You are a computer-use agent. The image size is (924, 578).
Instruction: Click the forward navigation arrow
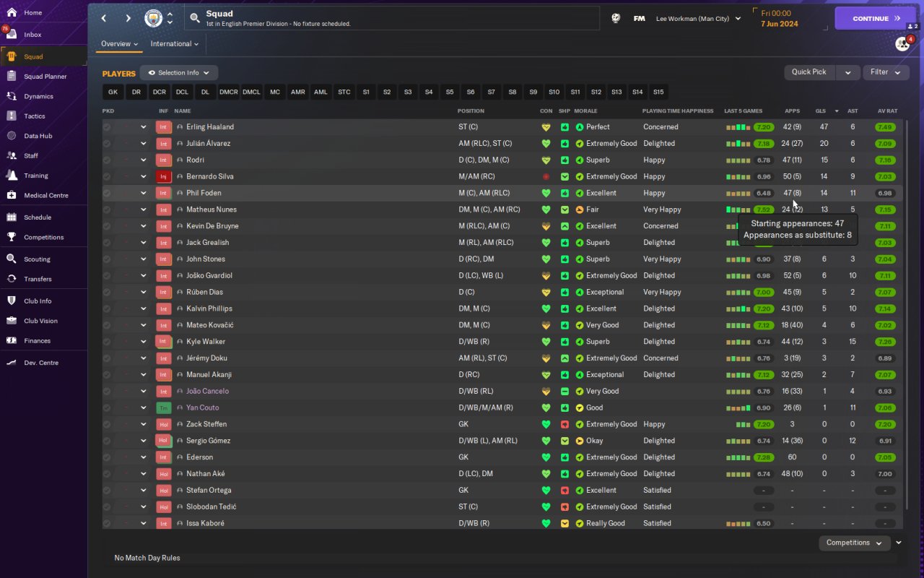point(128,18)
